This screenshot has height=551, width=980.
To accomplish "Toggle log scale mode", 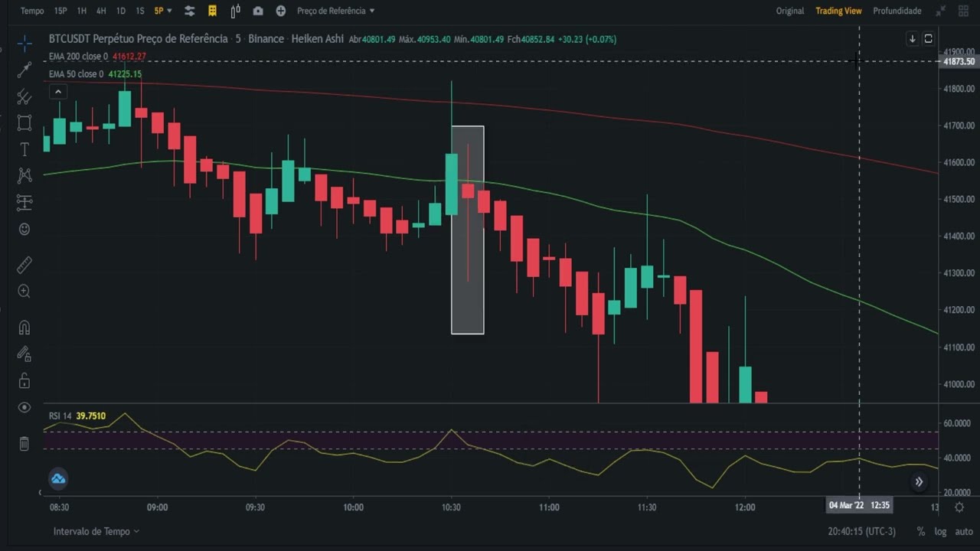I will (x=940, y=531).
